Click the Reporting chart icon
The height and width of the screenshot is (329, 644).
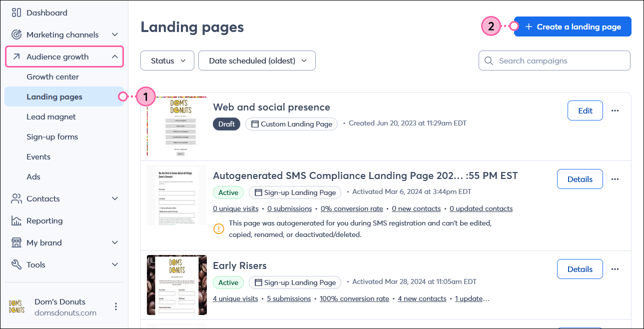point(16,220)
